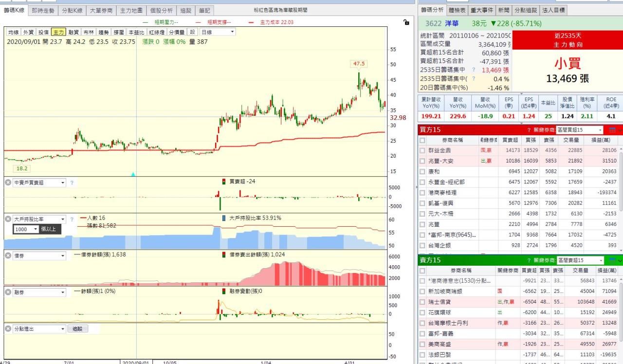Toggle the select-all checkbox in 買方15 header
623x364 pixels.
tap(422, 140)
